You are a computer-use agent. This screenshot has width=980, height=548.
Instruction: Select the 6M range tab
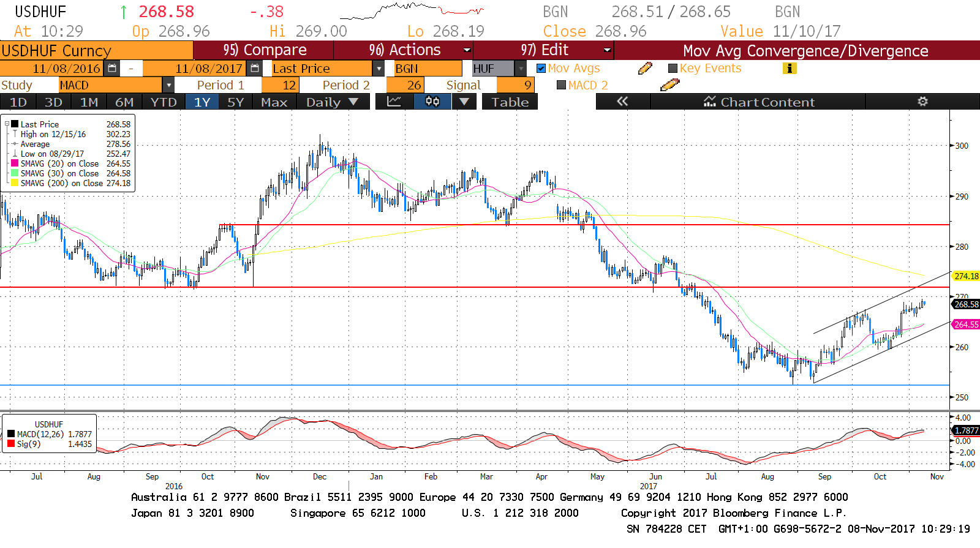tap(124, 102)
